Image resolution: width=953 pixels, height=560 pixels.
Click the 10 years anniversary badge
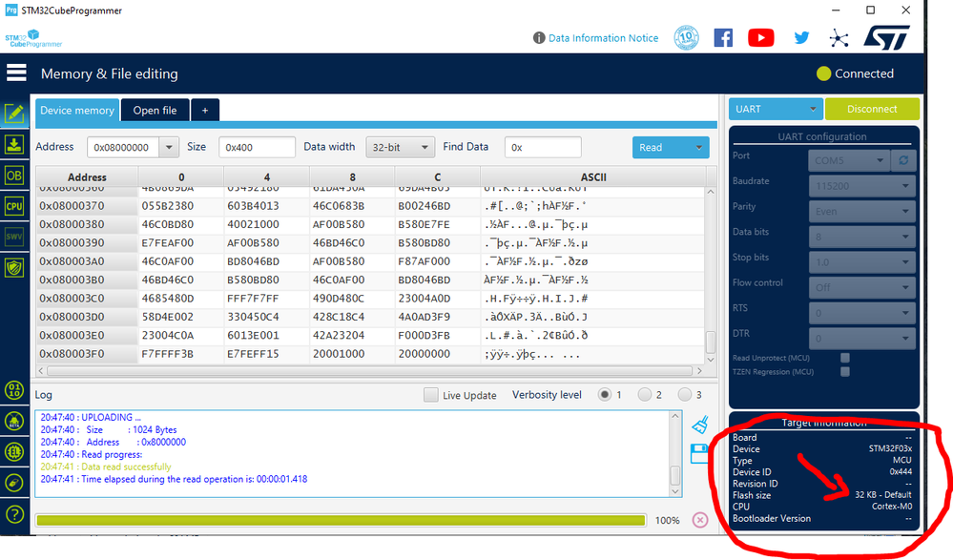pyautogui.click(x=686, y=38)
